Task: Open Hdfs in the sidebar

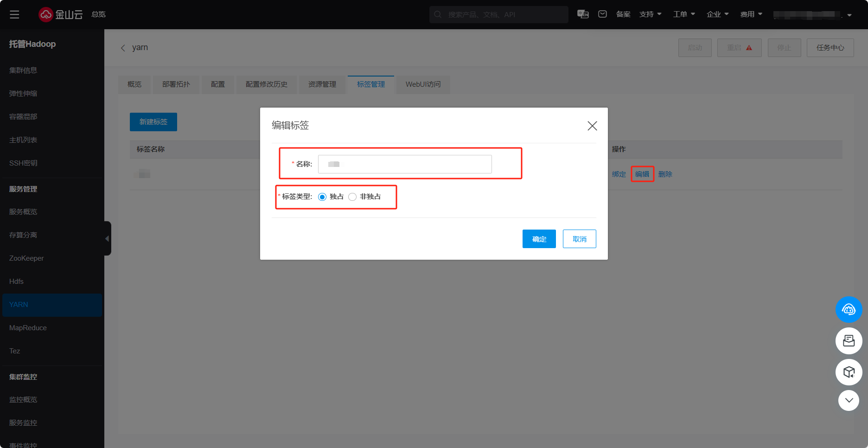Action: click(x=16, y=282)
